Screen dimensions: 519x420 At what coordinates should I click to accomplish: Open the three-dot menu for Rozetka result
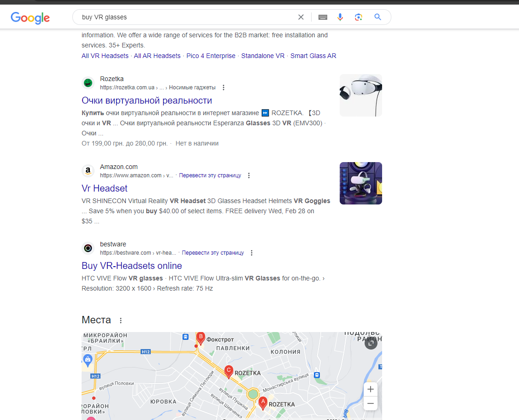(224, 87)
